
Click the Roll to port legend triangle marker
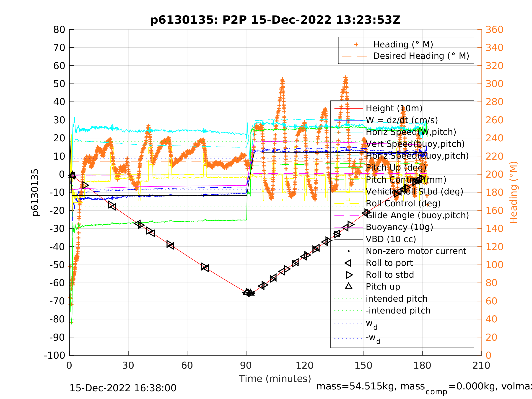348,263
